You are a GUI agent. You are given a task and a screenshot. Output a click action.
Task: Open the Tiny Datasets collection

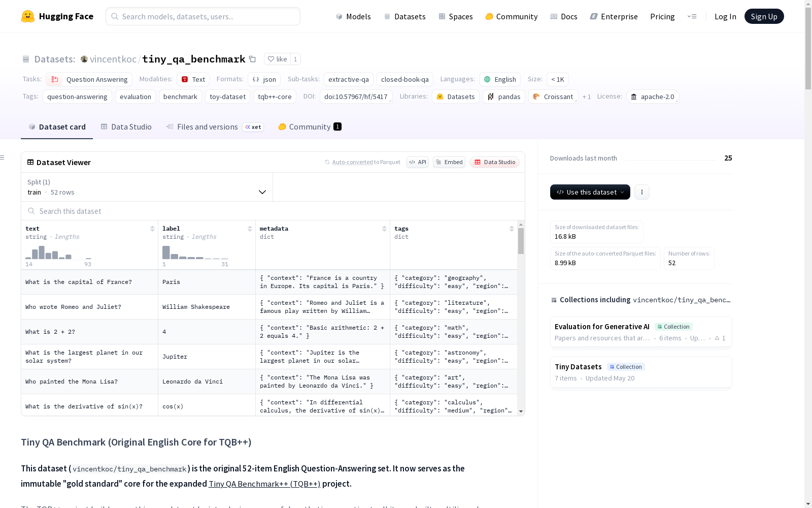coord(641,372)
